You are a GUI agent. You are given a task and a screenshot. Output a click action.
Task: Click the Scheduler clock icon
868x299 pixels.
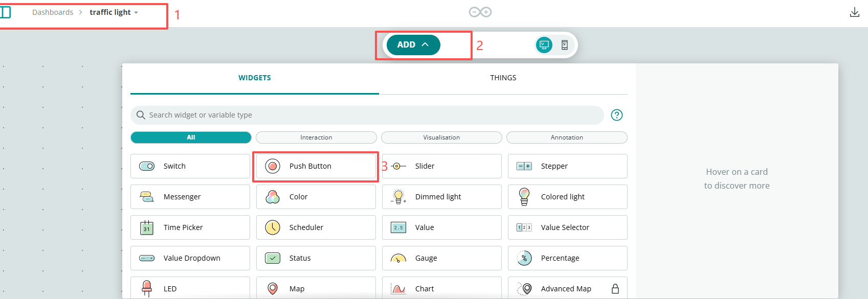[273, 227]
